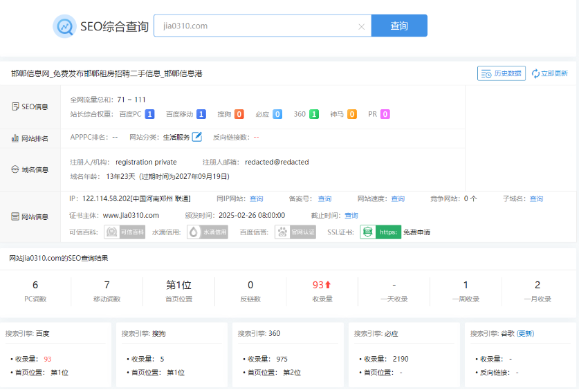The height and width of the screenshot is (392, 579).
Task: Click the 搜狗 weight badge 0
Action: click(x=239, y=115)
